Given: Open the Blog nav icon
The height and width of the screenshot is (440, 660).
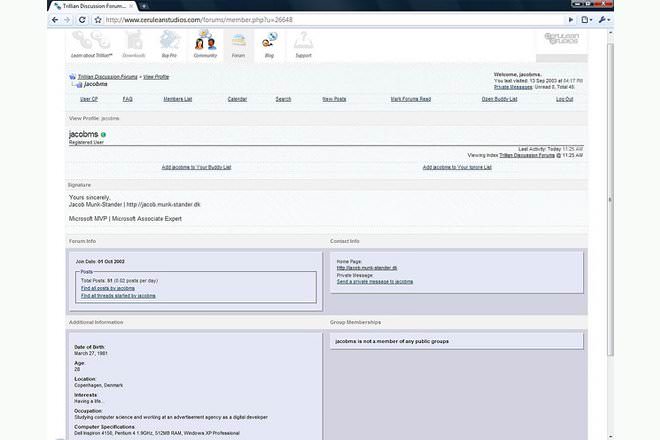Looking at the screenshot, I should click(x=269, y=45).
